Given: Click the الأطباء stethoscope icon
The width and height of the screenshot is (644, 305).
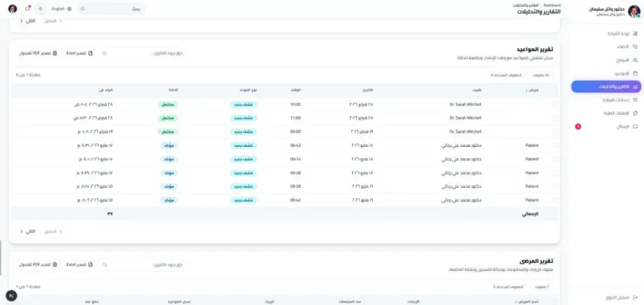Looking at the screenshot, I should 636,47.
